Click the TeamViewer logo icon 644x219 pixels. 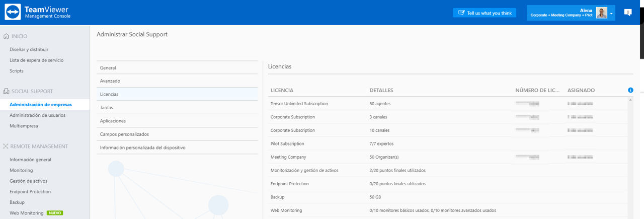tap(13, 12)
